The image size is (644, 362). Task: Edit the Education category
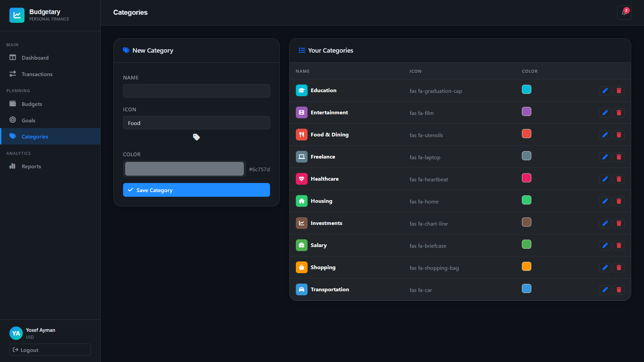coord(605,90)
